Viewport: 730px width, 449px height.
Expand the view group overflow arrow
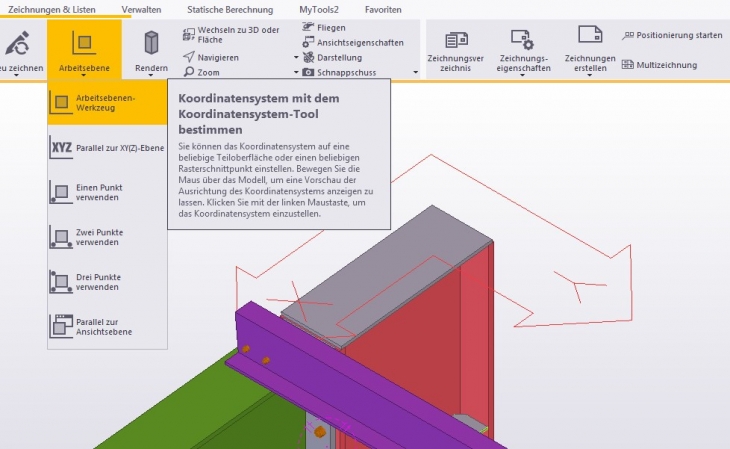[x=415, y=72]
